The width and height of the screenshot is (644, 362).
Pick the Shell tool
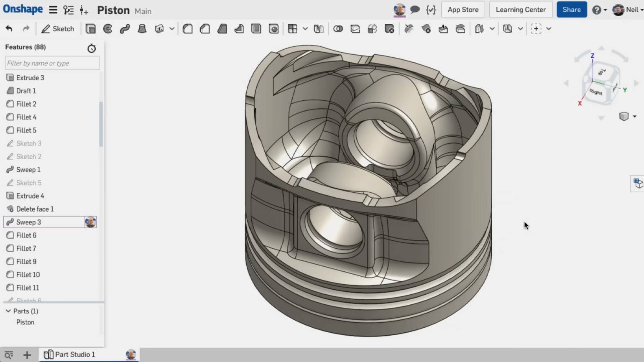256,29
